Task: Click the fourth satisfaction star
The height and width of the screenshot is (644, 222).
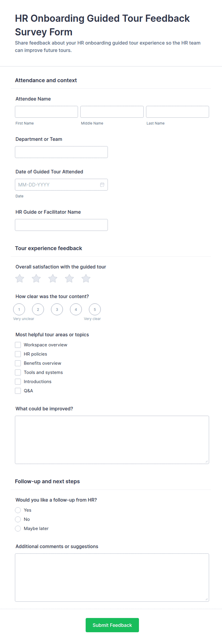Action: click(x=69, y=278)
